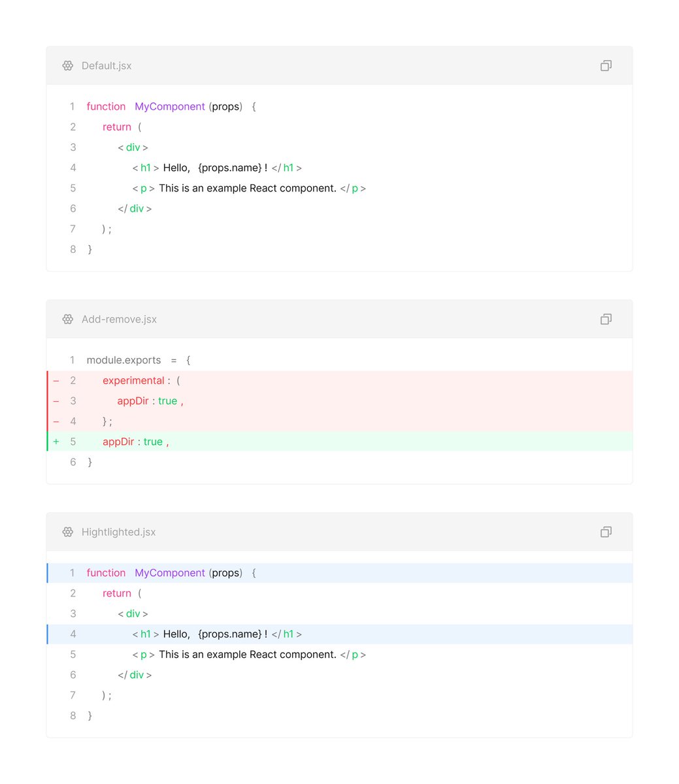
Task: Select the Add-remove.jsx file name
Action: pos(119,319)
